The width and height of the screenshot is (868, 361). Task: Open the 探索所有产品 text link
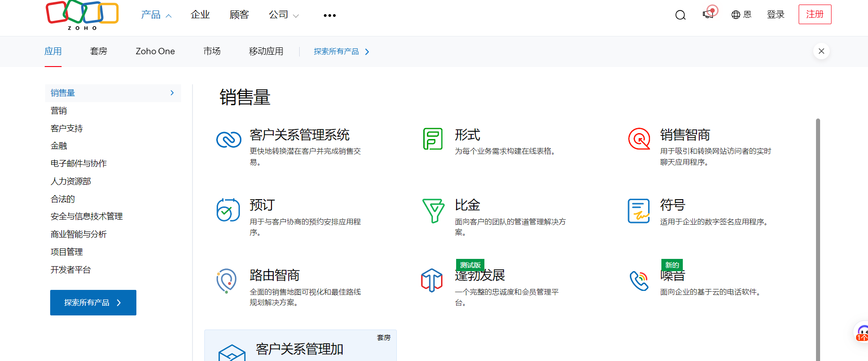pyautogui.click(x=337, y=52)
